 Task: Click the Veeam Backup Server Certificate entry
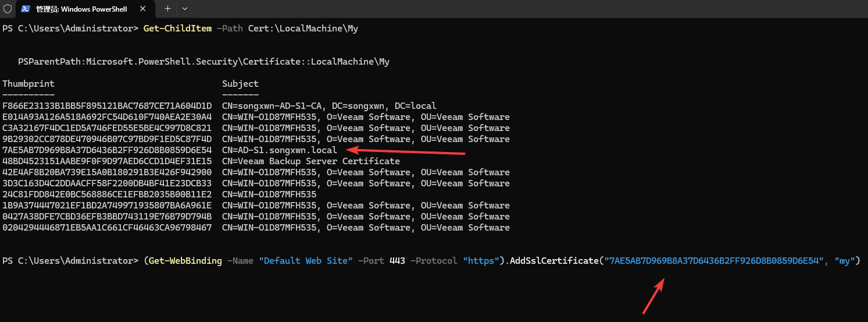coord(311,161)
